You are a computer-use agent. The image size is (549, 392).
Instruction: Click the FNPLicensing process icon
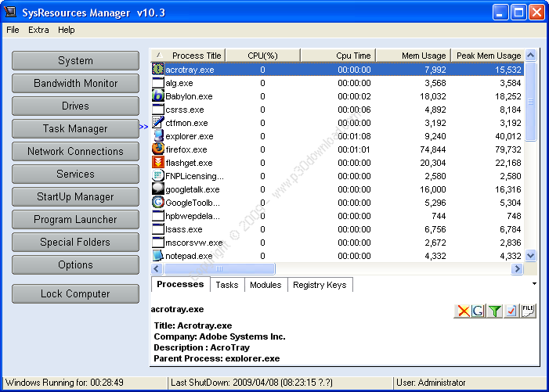158,175
